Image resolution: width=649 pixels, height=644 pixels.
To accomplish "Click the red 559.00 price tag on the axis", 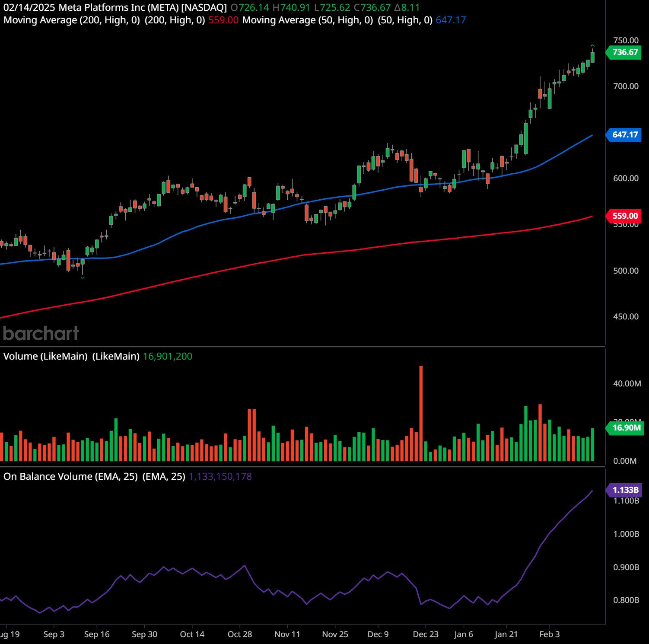I will [624, 216].
